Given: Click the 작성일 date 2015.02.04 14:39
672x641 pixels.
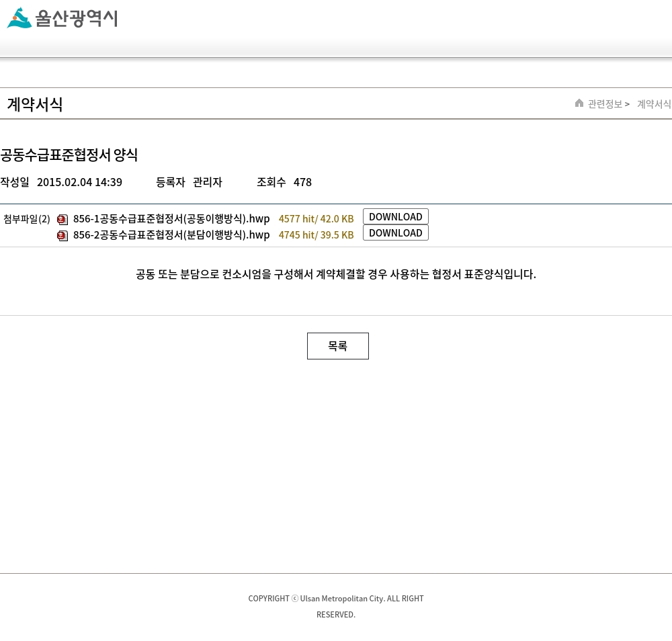Looking at the screenshot, I should (79, 182).
